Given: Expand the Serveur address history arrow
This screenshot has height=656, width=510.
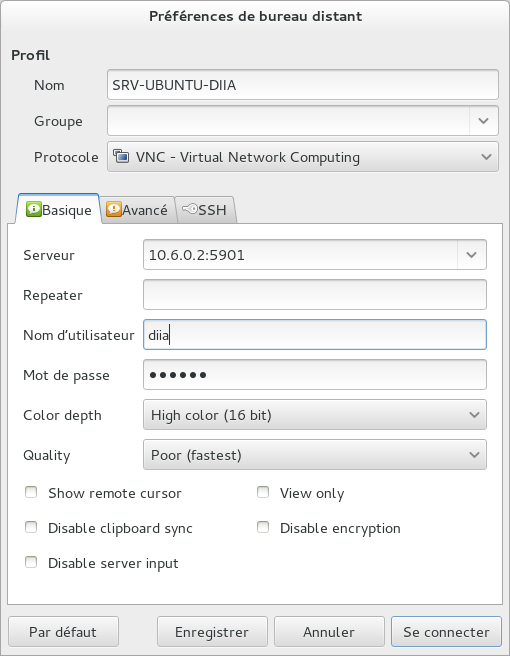Looking at the screenshot, I should click(472, 255).
